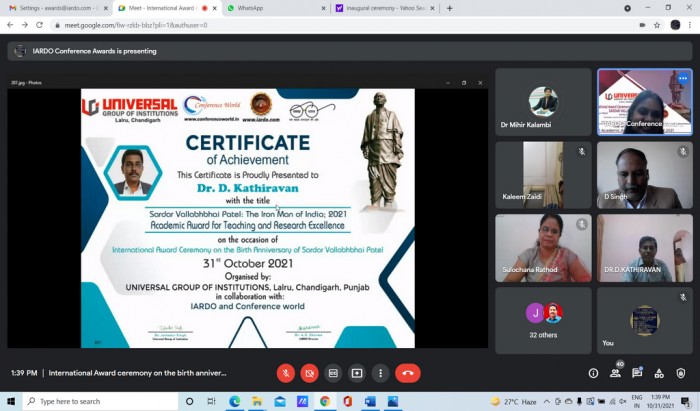Open the more options three-dot menu

380,373
